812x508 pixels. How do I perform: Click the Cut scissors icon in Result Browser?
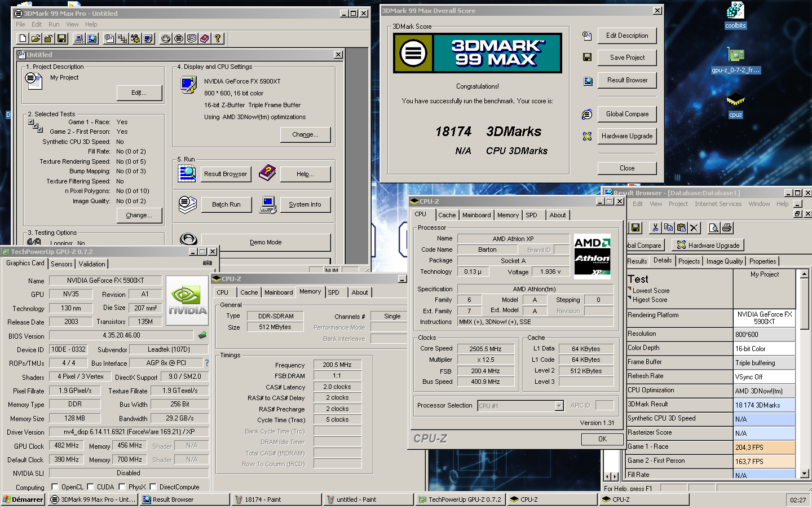[655, 228]
